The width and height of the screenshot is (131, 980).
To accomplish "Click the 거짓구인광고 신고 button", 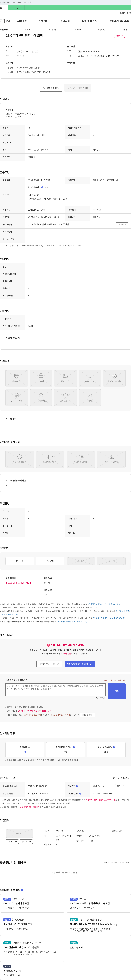I will click(x=121, y=778).
